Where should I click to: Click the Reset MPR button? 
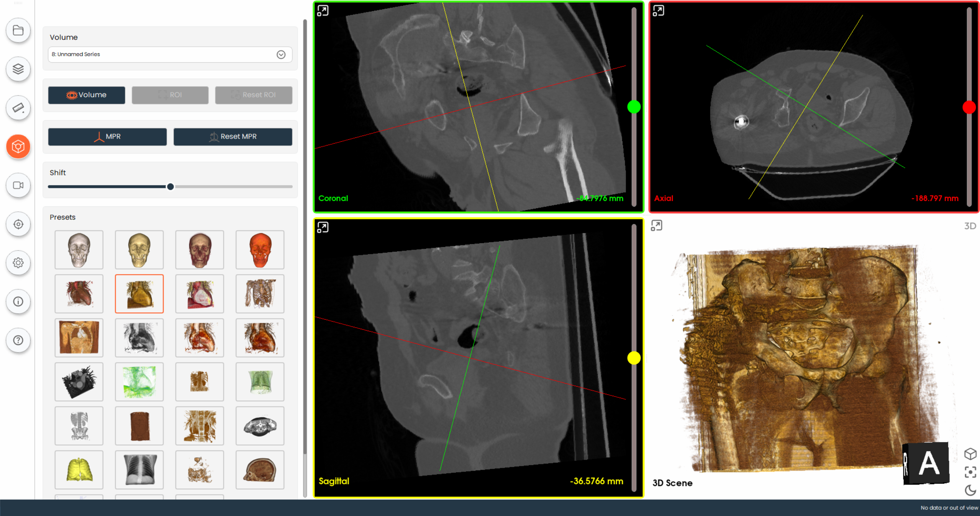233,137
